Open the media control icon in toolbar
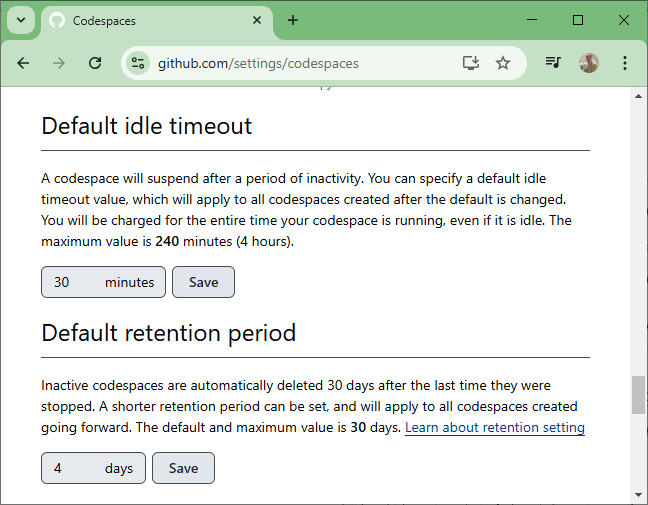Viewport: 648px width, 505px height. (x=553, y=63)
